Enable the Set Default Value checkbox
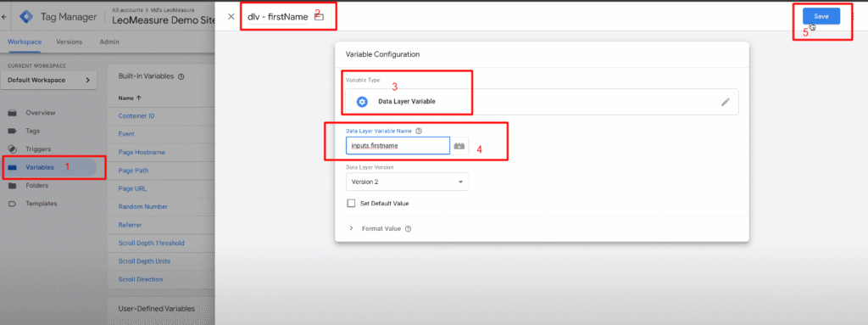The height and width of the screenshot is (325, 868). click(351, 204)
